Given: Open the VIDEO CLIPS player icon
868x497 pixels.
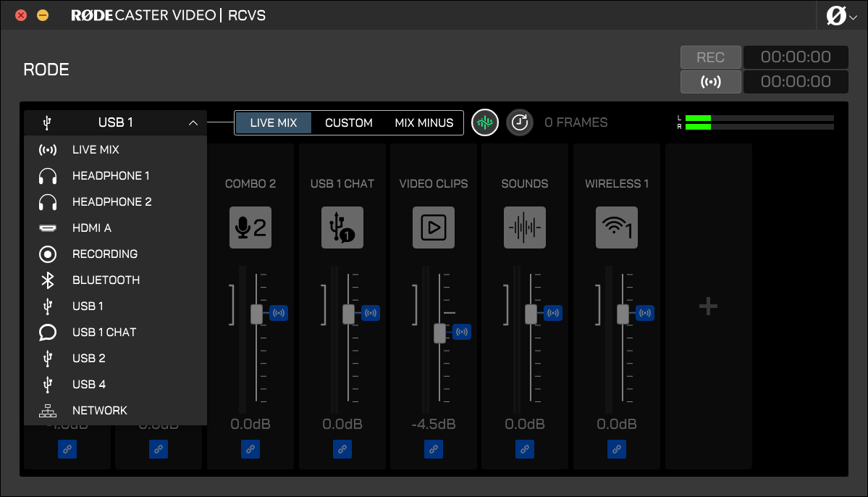Looking at the screenshot, I should coord(433,227).
